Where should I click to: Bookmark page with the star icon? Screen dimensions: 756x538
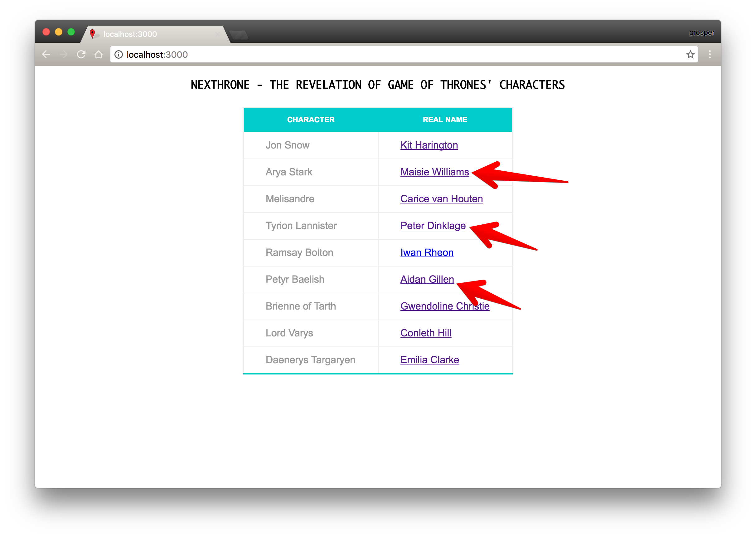click(x=690, y=54)
